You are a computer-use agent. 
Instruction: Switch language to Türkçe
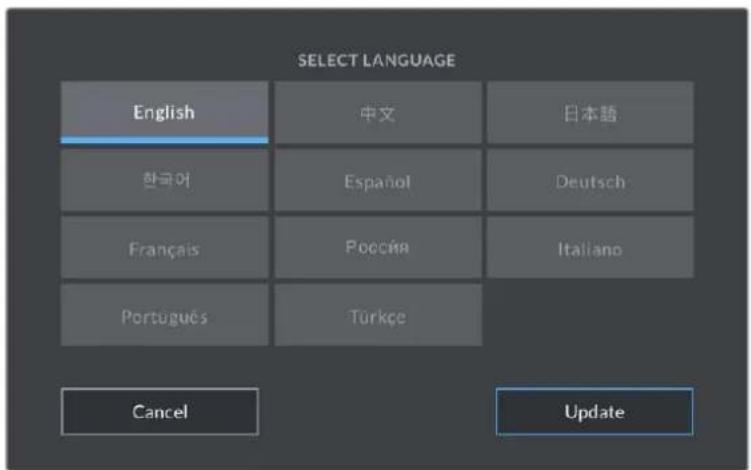(x=378, y=315)
